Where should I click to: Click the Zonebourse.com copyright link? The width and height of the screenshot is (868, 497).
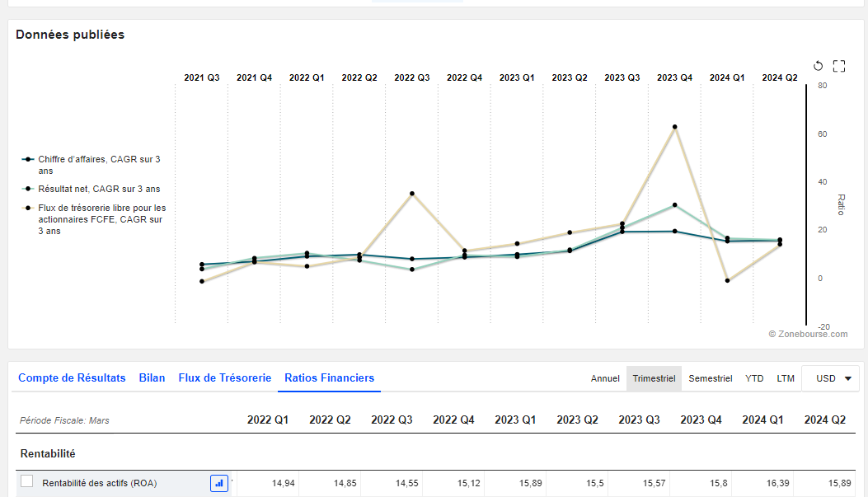pos(808,334)
